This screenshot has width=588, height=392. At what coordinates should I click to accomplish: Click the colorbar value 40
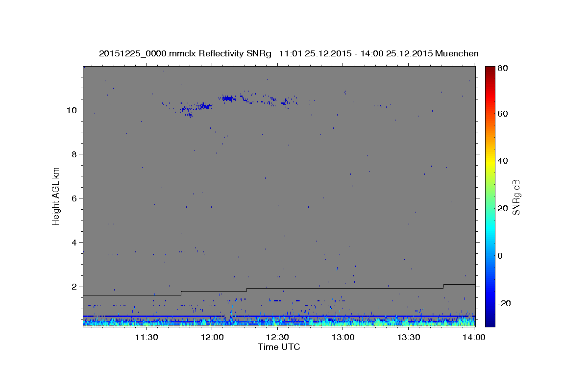point(502,161)
